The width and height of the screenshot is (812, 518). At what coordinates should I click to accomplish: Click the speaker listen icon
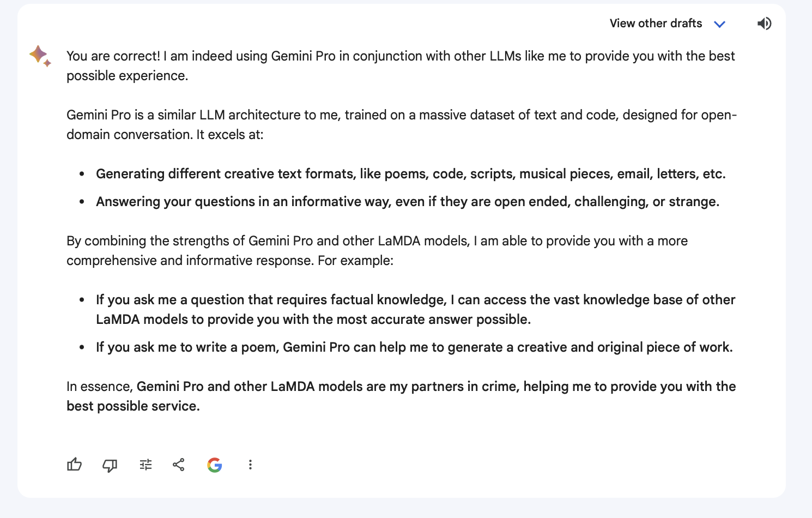click(x=764, y=23)
